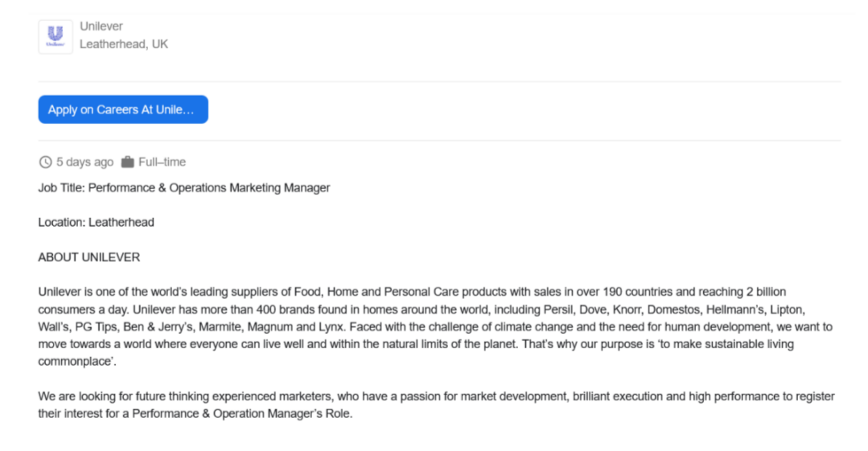Click the Location: Leatherhead line
The image size is (868, 451).
(97, 222)
